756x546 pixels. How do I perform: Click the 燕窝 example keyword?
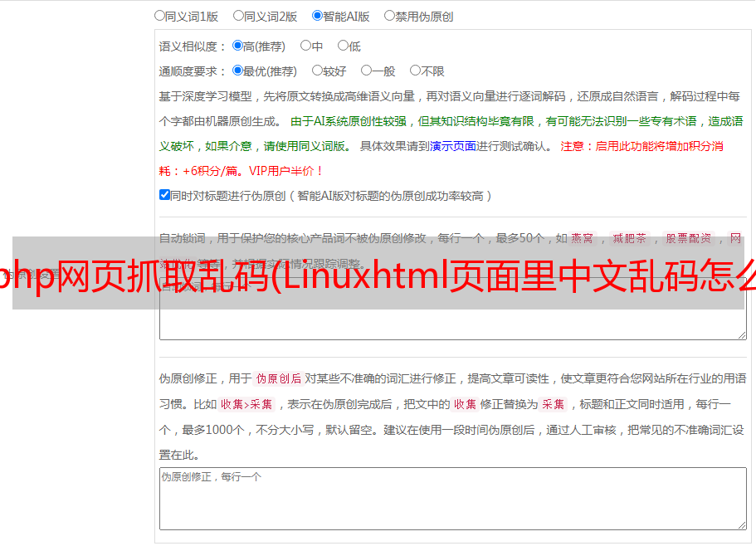[583, 238]
